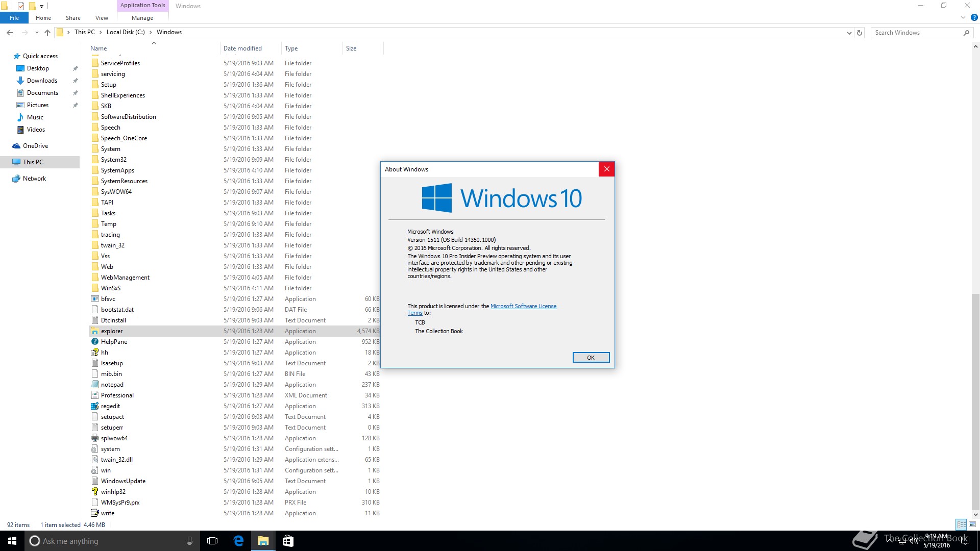Screen dimensions: 980x551
Task: Click New folder quick access toolbar icon
Action: [32, 6]
